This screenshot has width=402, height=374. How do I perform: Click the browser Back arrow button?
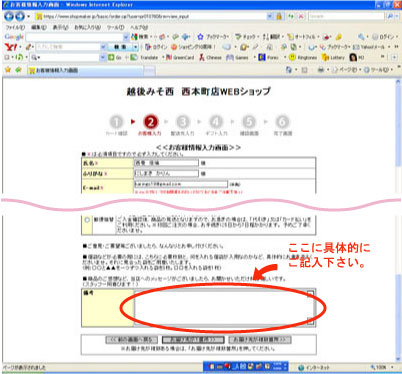pyautogui.click(x=9, y=16)
